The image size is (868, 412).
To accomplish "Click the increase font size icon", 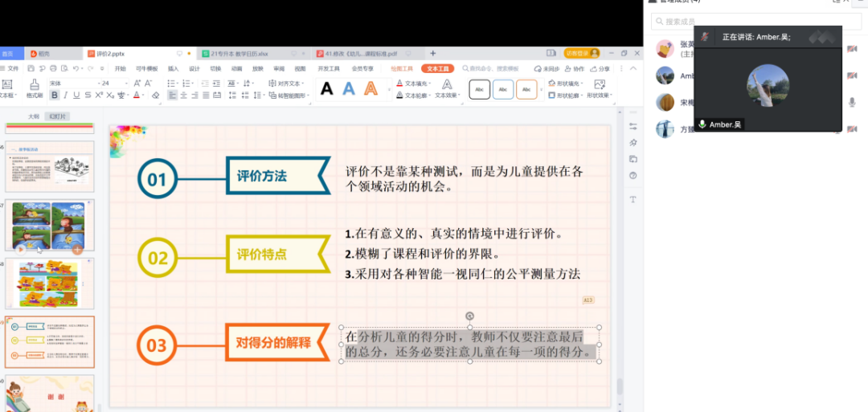I will [x=137, y=83].
